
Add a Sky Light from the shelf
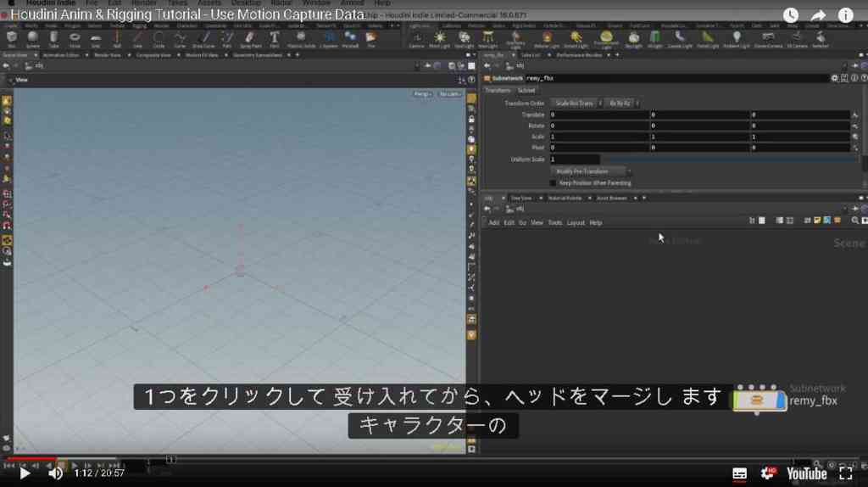point(634,39)
